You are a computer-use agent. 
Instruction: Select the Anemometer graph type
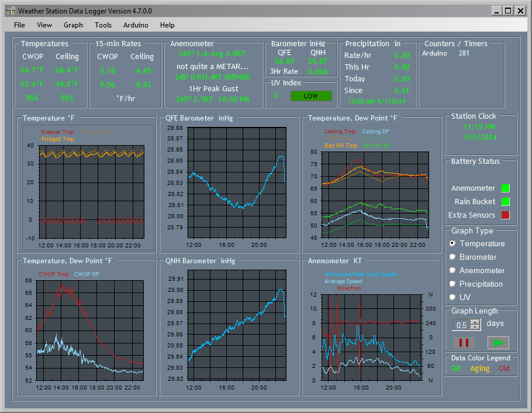click(452, 270)
